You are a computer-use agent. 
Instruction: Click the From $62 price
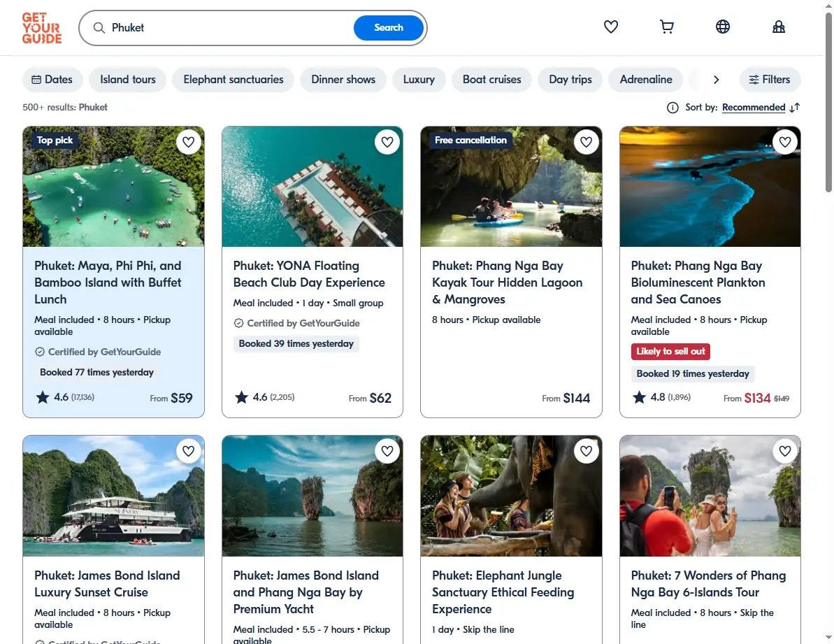point(371,399)
